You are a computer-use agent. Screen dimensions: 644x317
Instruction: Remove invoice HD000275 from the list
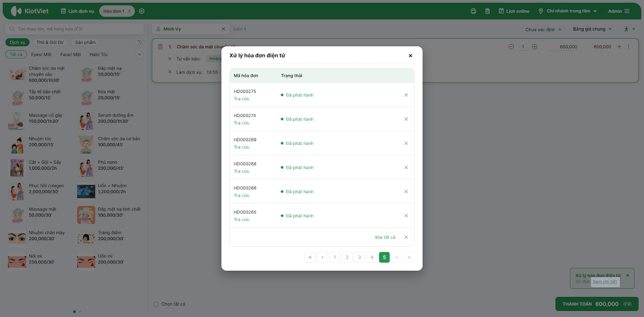pyautogui.click(x=406, y=95)
